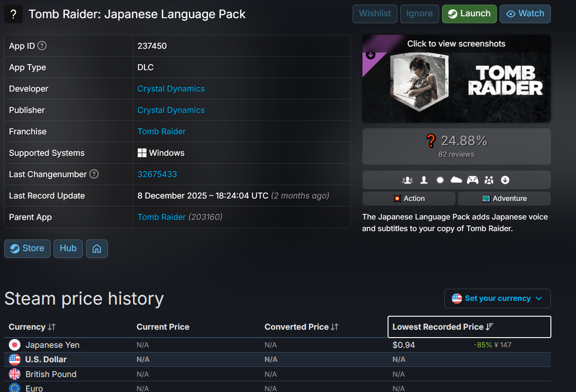This screenshot has width=576, height=392.
Task: Click the controller support gamepad icon
Action: point(473,180)
